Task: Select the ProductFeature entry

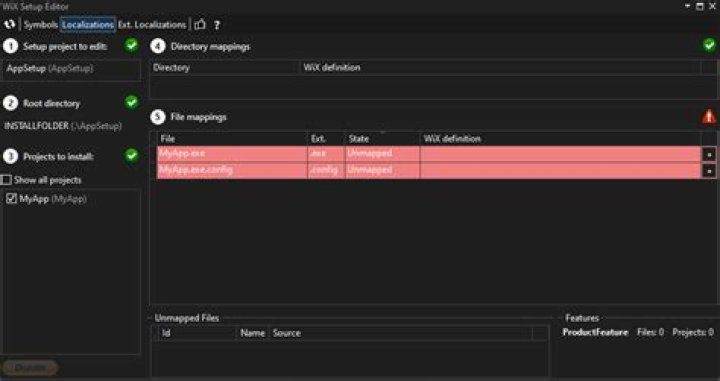Action: click(x=595, y=332)
